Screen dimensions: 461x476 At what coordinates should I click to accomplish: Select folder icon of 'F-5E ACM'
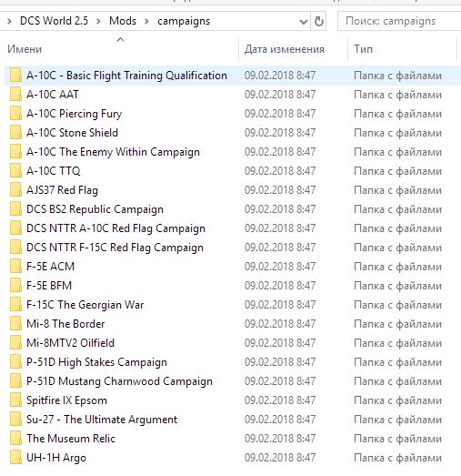point(15,267)
